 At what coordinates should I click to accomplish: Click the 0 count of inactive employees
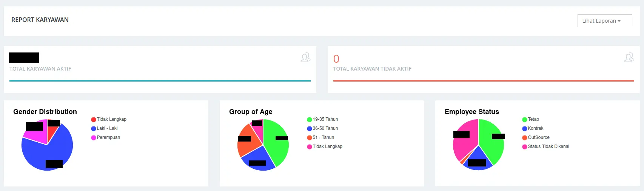tap(336, 59)
